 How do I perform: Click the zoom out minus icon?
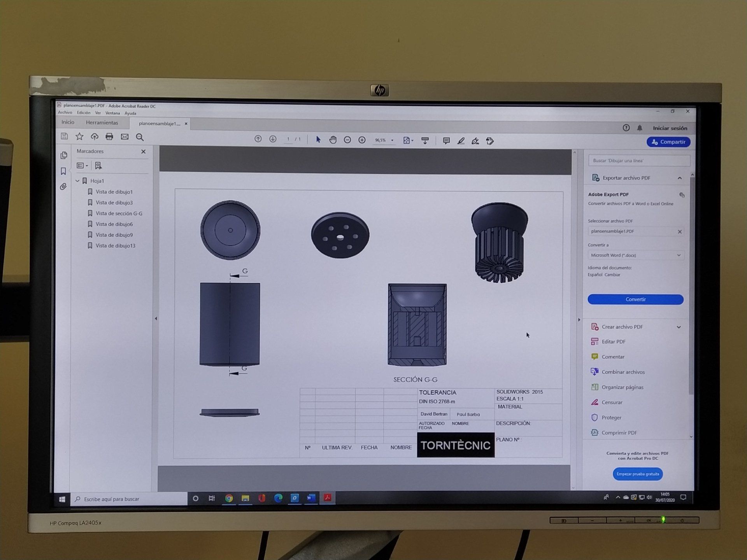(347, 140)
